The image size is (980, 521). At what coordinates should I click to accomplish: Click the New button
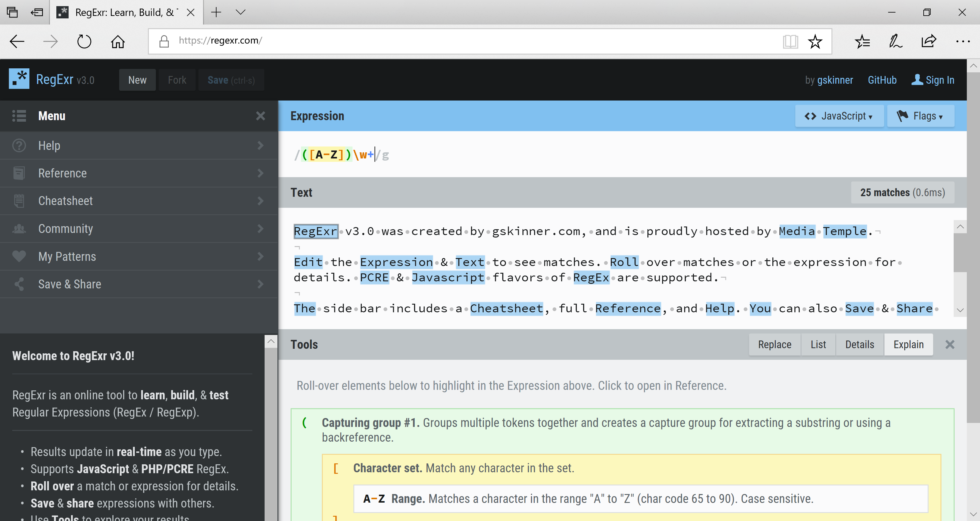click(137, 80)
